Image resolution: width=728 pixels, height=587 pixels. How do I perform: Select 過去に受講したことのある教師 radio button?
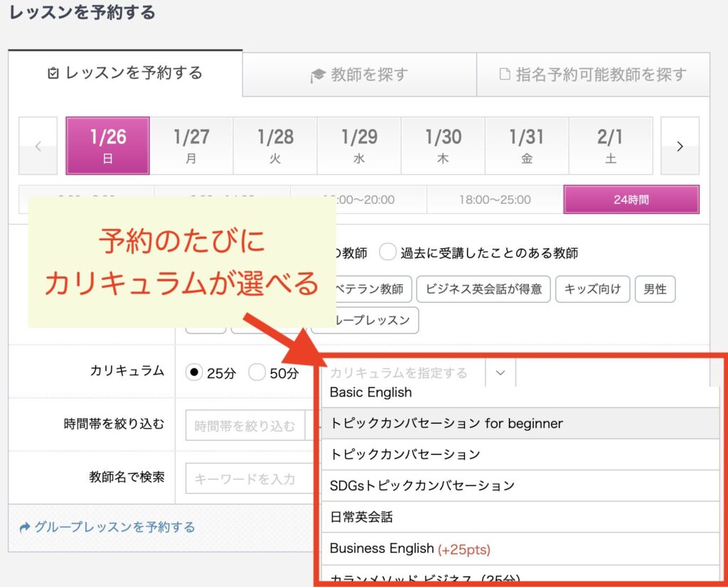387,252
